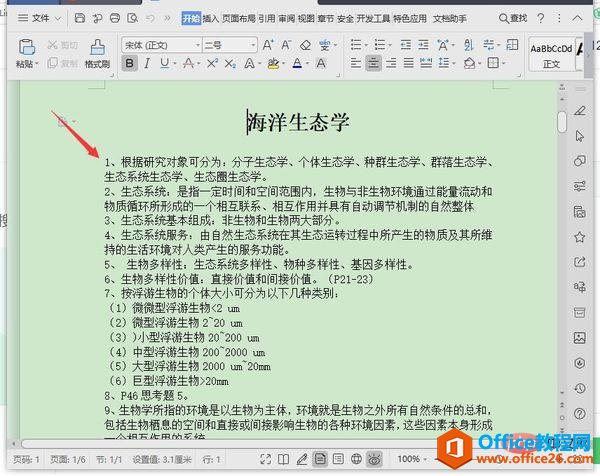Click the Increase Indent icon
Image resolution: width=600 pixels, height=476 pixels.
423,45
